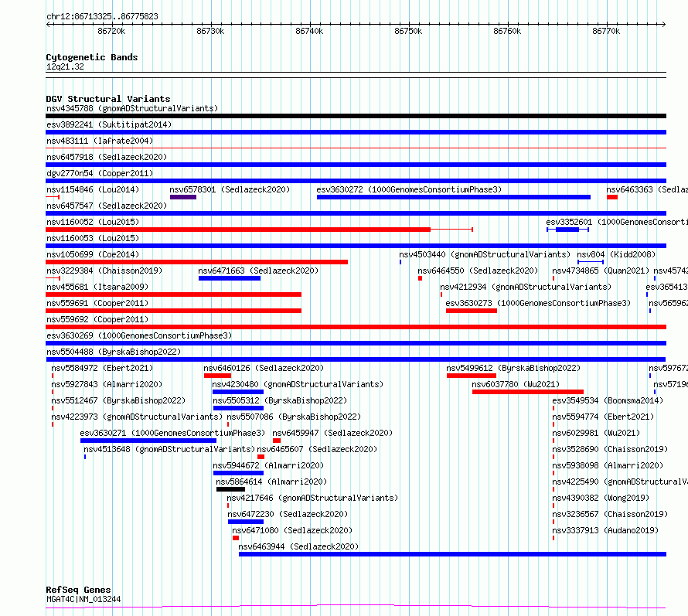Click nsv4734865 Quan2021 label
688x616 pixels.
pyautogui.click(x=600, y=271)
